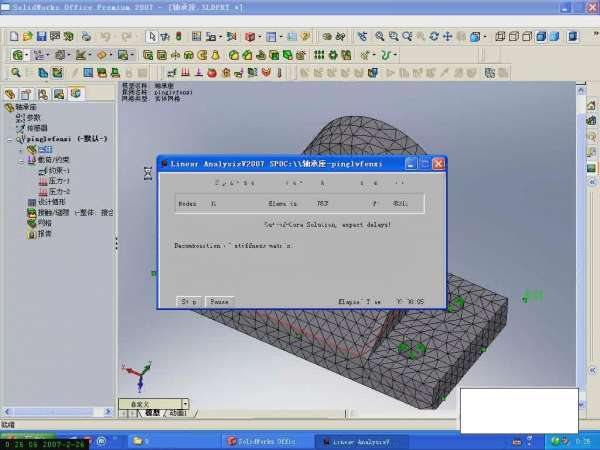Select the 轴承座 root item in tree

pos(20,107)
